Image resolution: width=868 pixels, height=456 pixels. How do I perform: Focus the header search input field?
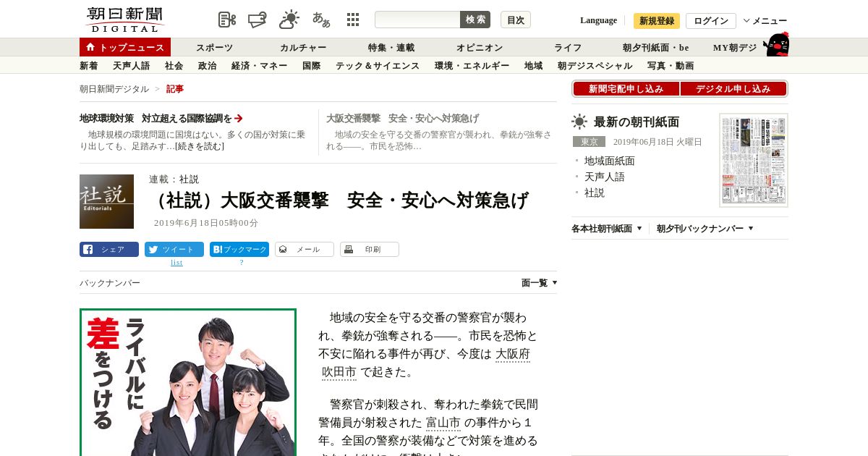point(417,20)
